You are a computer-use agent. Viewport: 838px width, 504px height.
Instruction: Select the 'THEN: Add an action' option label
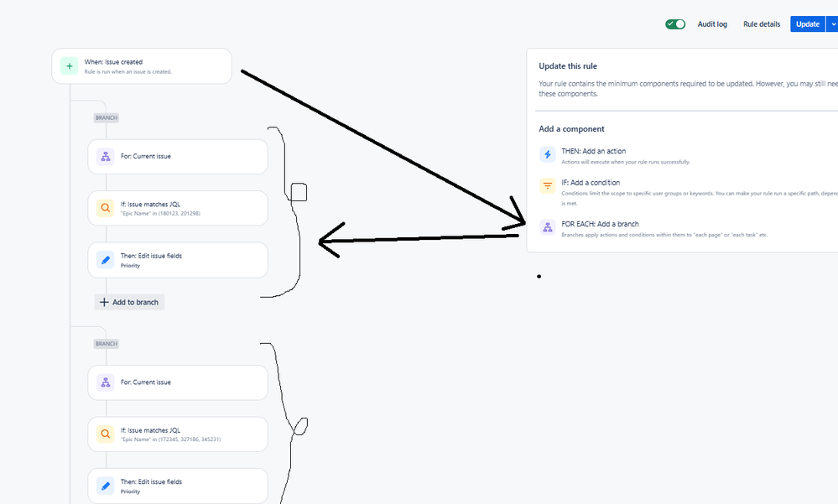coord(593,151)
